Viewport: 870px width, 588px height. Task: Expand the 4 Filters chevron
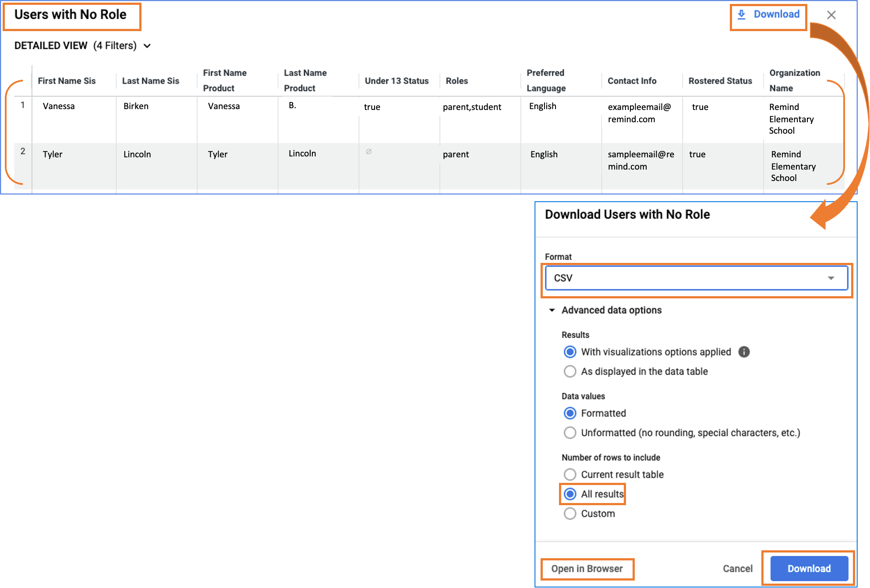(x=147, y=46)
